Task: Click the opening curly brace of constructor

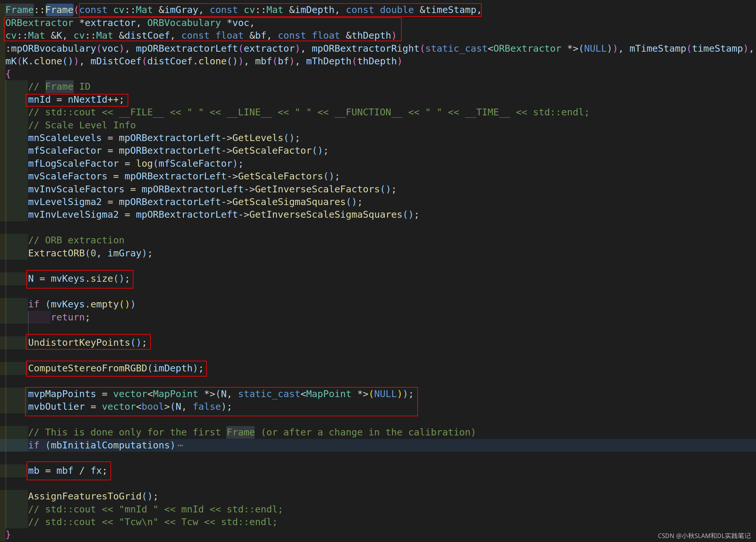Action: pos(8,74)
